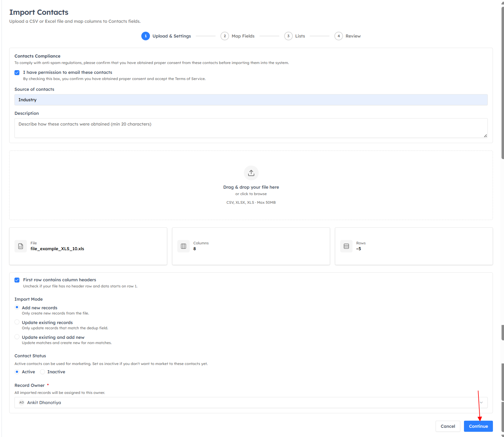
Task: Open the Source of contacts Industry dropdown
Action: (x=251, y=100)
